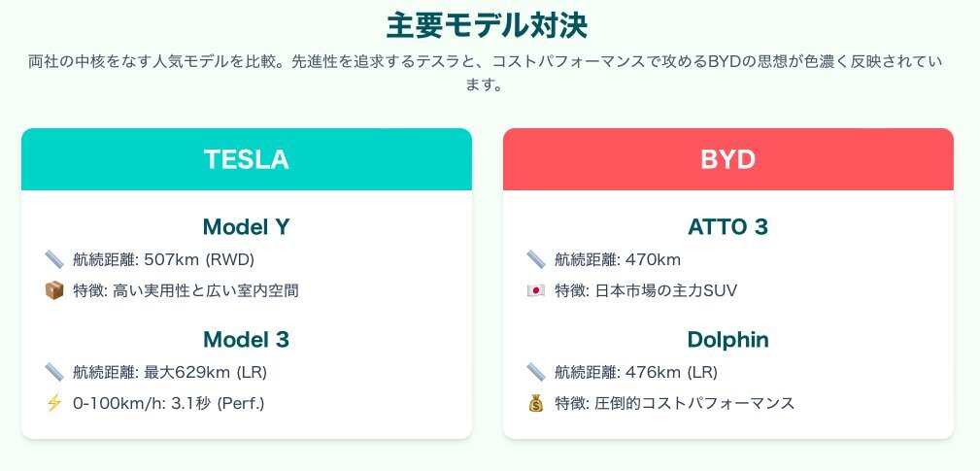Image resolution: width=980 pixels, height=471 pixels.
Task: Click the Dolphin heading
Action: pos(728,339)
